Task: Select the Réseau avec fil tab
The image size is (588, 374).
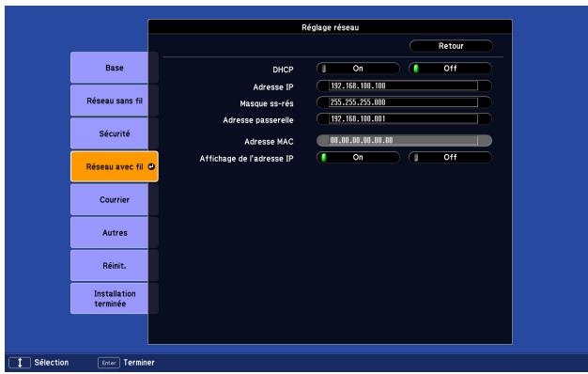Action: point(114,166)
